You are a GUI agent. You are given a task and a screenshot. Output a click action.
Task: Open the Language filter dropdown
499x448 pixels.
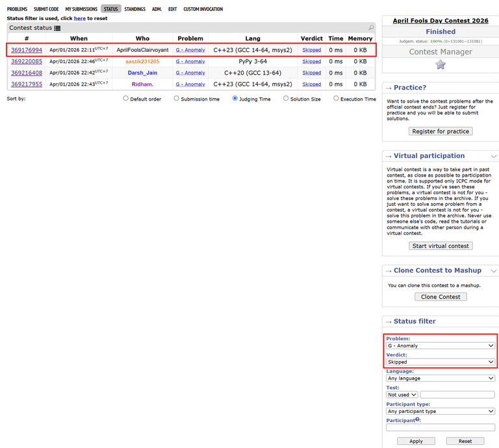point(441,378)
